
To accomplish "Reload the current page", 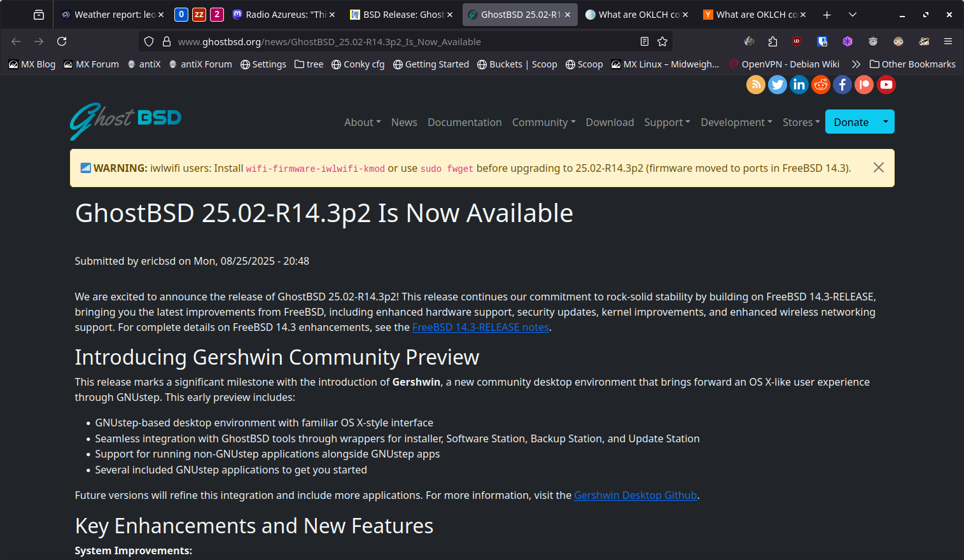I will pos(62,41).
